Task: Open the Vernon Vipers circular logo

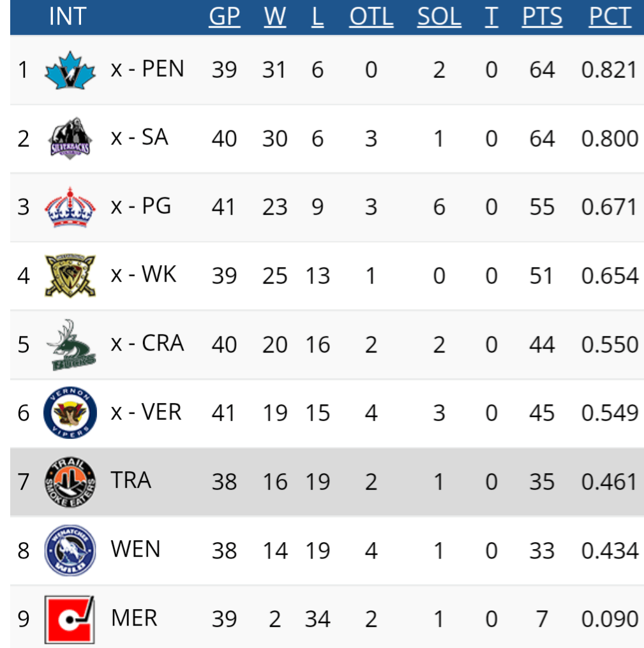Action: pyautogui.click(x=70, y=413)
